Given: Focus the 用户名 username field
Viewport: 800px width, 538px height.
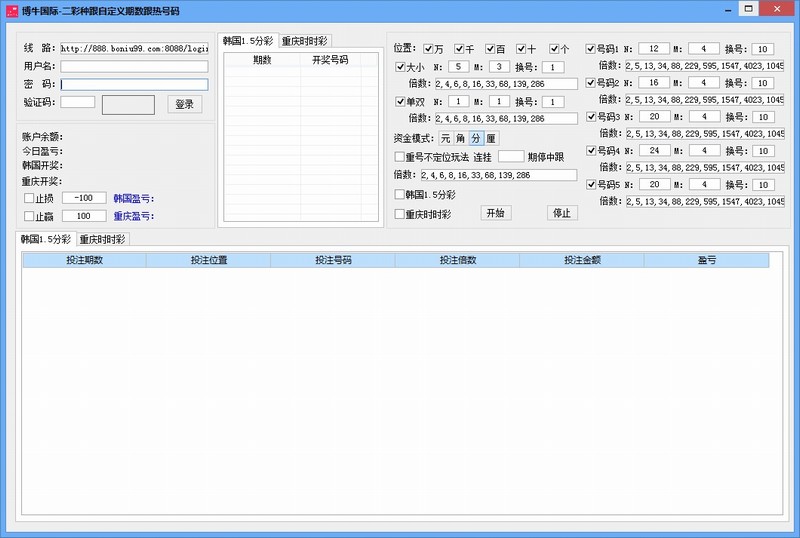Looking at the screenshot, I should pyautogui.click(x=134, y=66).
